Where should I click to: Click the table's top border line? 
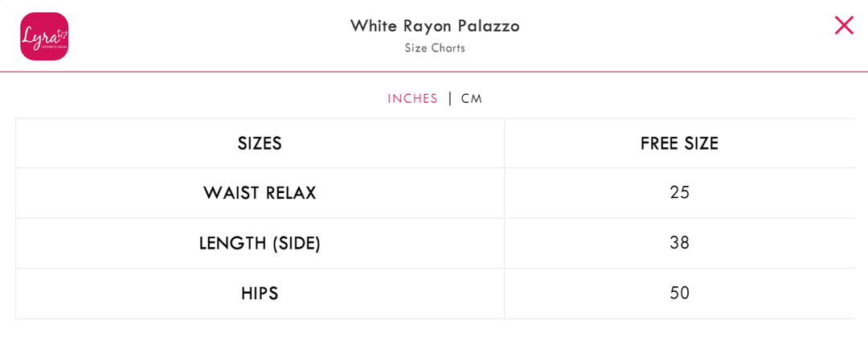coord(434,118)
